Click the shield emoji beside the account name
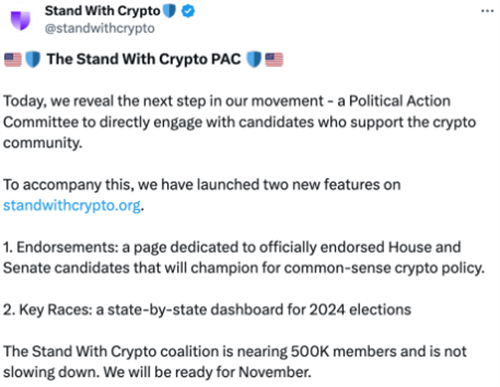The width and height of the screenshot is (500, 387). point(170,11)
